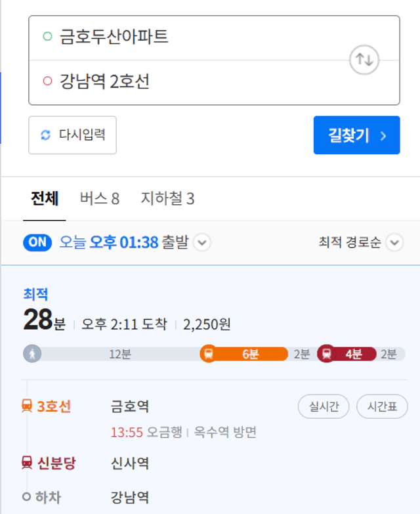Click the 길찾기 search button

[357, 135]
